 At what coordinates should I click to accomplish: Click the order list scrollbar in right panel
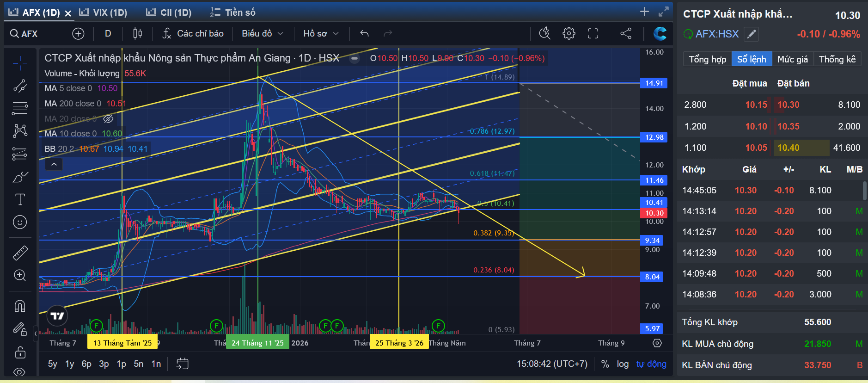[864, 191]
